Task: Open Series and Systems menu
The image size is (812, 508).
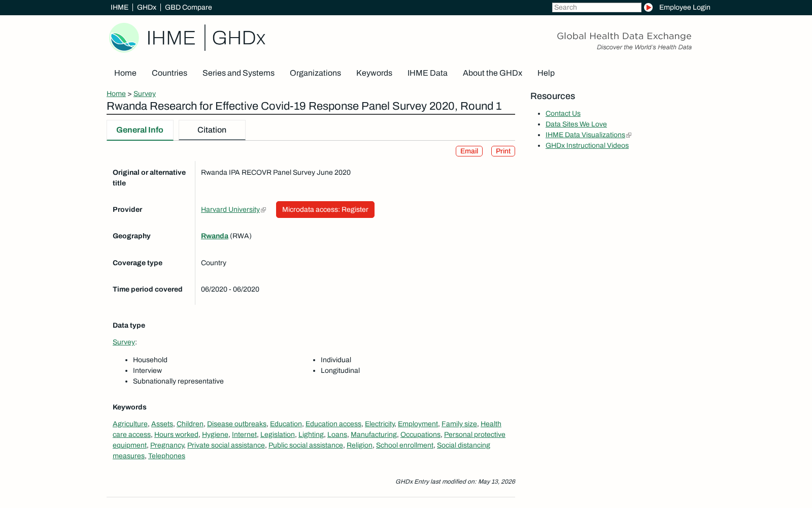Action: pos(239,73)
